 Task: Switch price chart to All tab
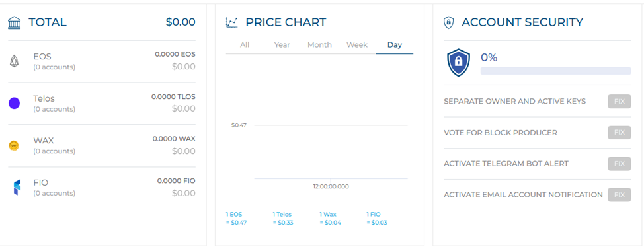pos(245,45)
